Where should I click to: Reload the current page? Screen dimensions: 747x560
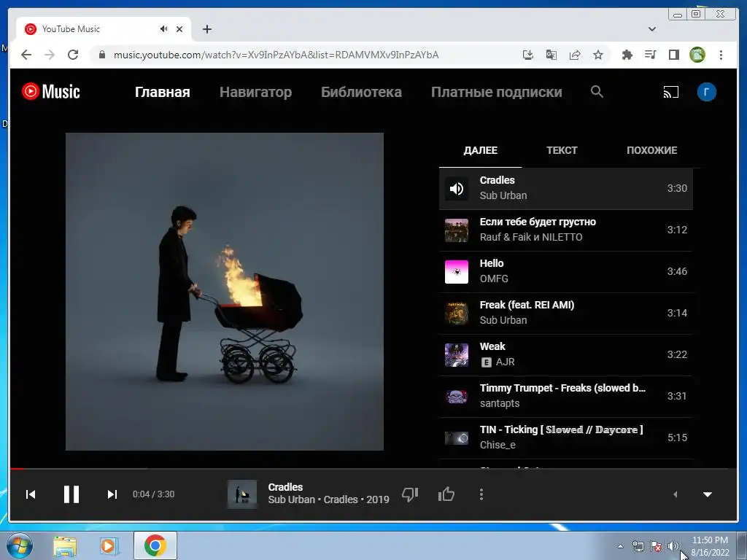point(73,55)
